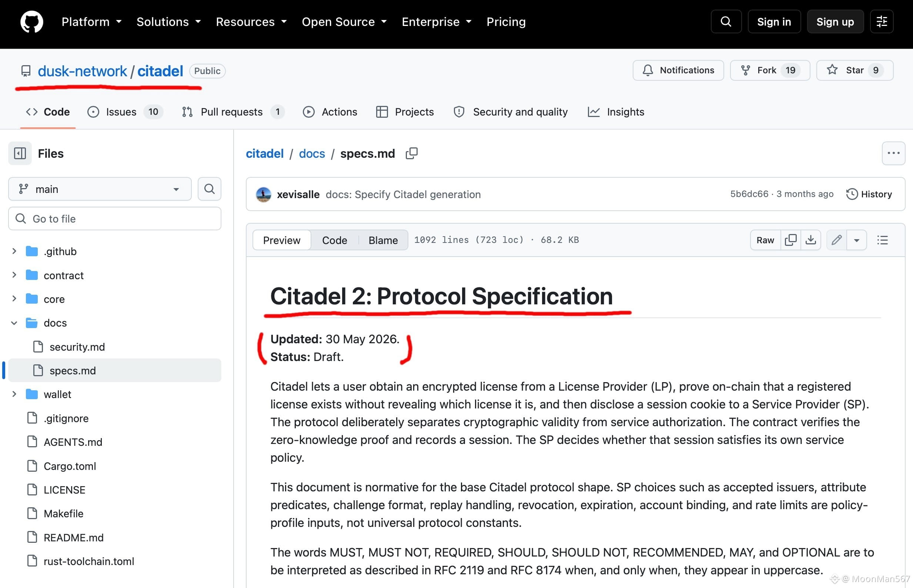Open commit 5b6dc66
The height and width of the screenshot is (588, 913).
click(x=749, y=194)
